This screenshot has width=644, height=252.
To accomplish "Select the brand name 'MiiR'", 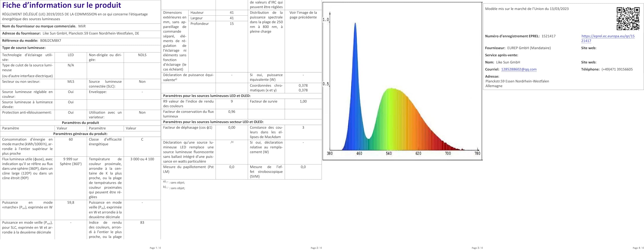I will (82, 26).
